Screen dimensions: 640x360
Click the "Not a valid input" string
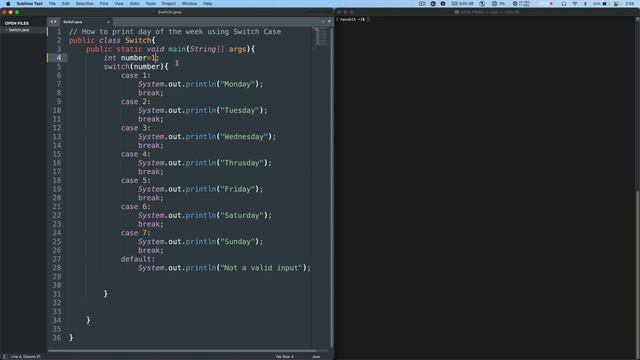261,268
